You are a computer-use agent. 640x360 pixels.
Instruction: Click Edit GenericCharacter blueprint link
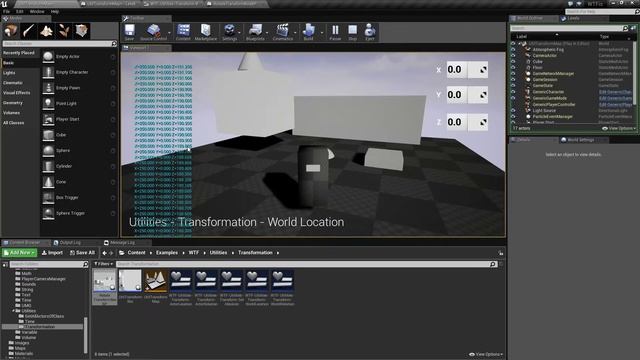(616, 92)
